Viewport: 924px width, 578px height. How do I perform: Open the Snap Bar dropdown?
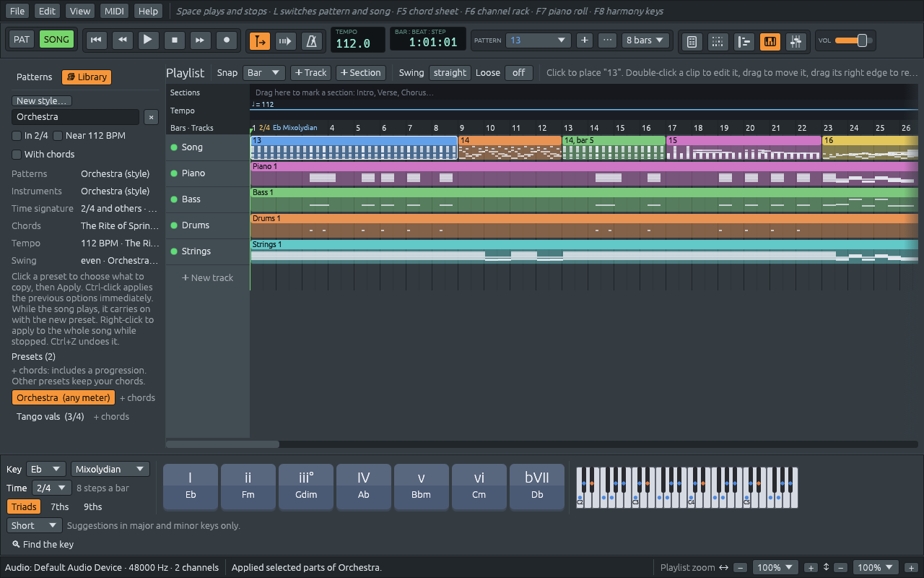pyautogui.click(x=264, y=73)
